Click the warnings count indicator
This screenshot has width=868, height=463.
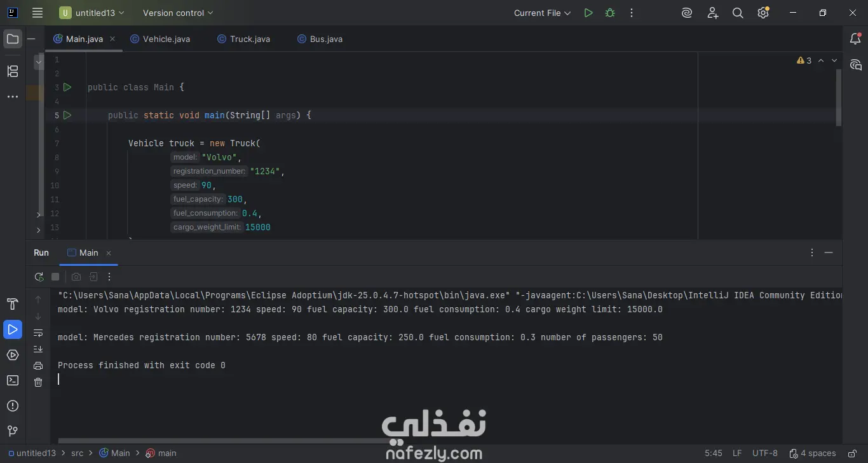(x=804, y=60)
